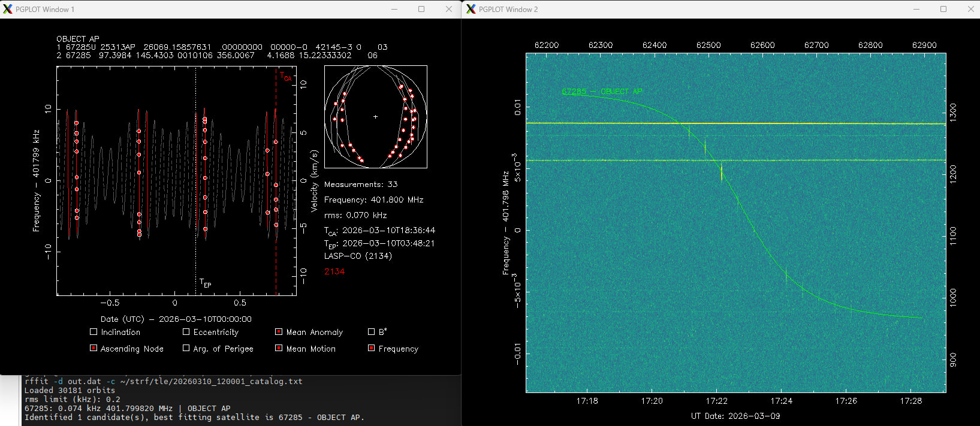
Task: Select the green 67285 – OBJECT AP label
Action: [x=601, y=92]
